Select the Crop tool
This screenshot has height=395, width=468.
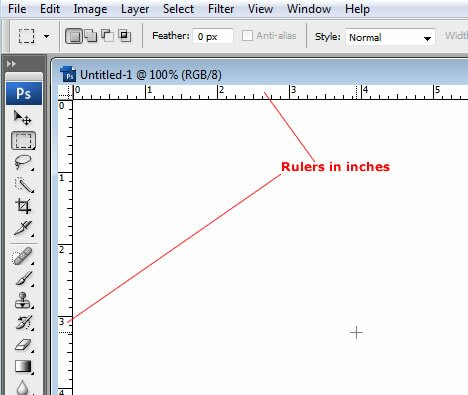(x=23, y=206)
